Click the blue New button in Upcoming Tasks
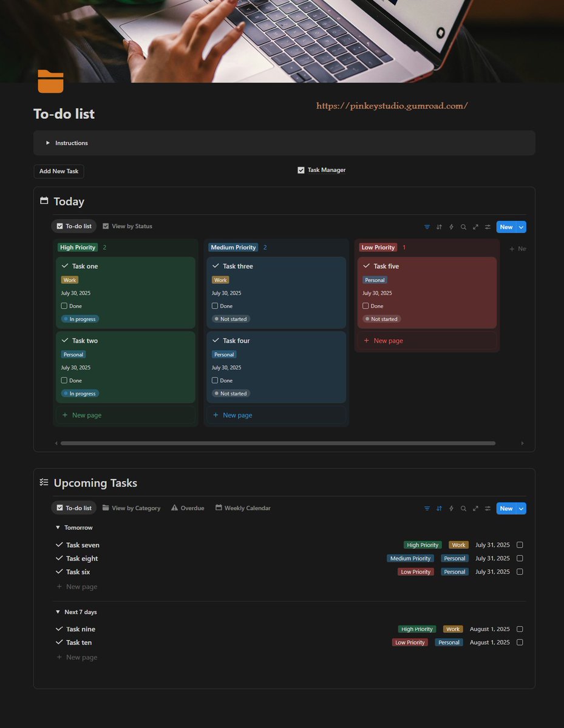 tap(506, 508)
